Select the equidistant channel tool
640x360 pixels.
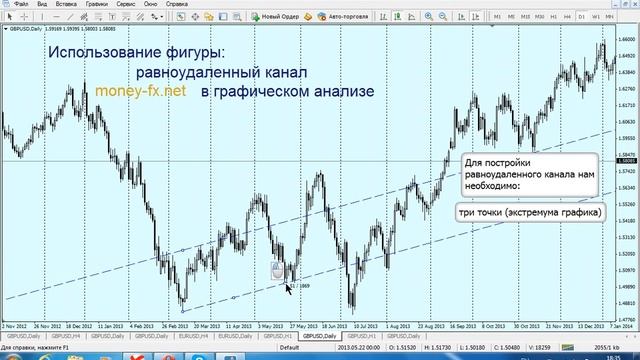(84, 17)
